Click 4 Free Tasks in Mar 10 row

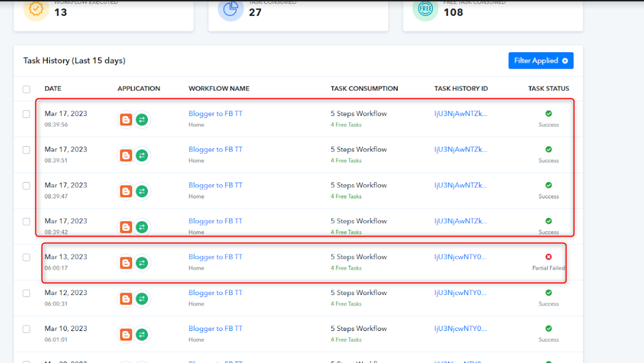coord(346,339)
